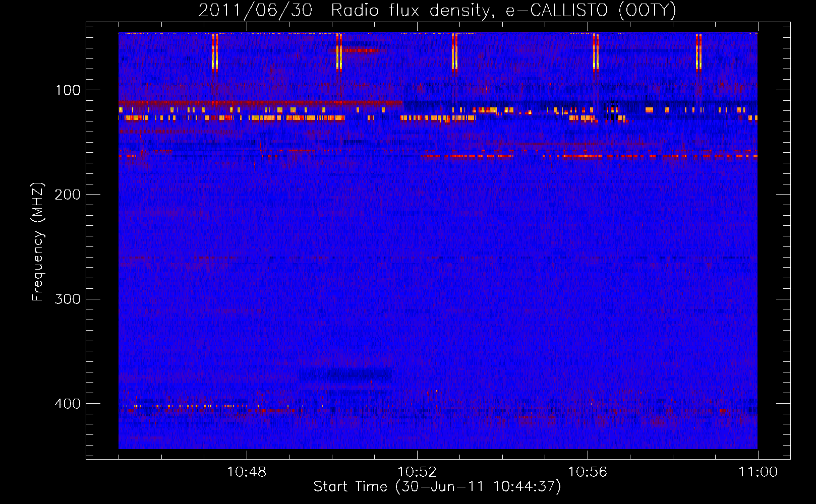816x504 pixels.
Task: Click the "100" frequency tick label
Action: tap(68, 90)
